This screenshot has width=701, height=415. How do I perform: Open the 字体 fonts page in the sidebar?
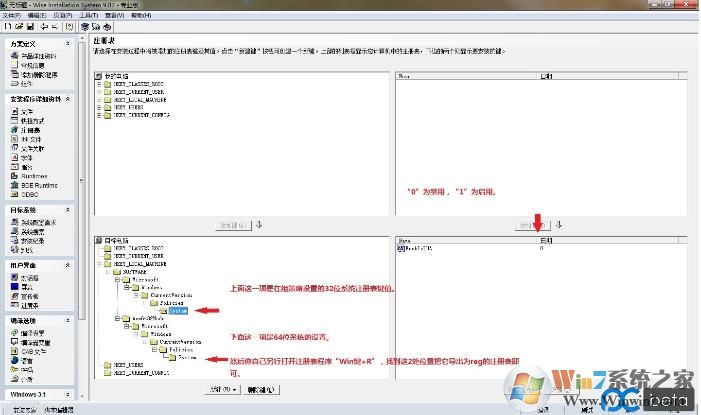coord(22,158)
